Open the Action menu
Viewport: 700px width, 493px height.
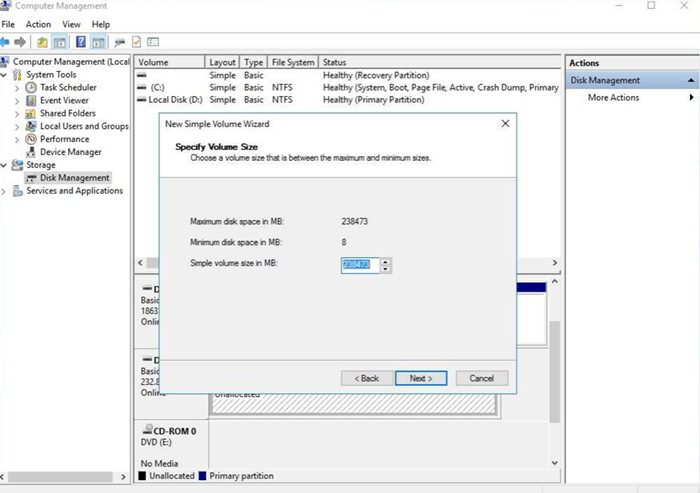coord(38,24)
